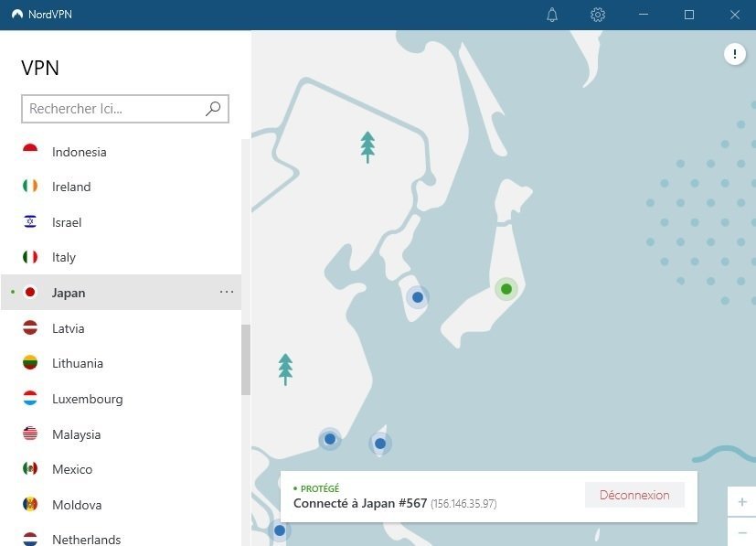
Task: Select Italy from the country list
Action: [x=121, y=257]
